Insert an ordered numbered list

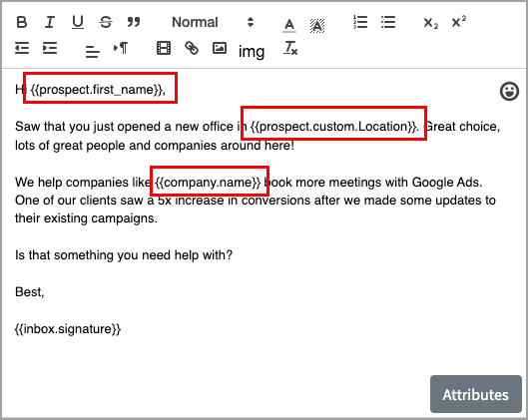point(360,22)
